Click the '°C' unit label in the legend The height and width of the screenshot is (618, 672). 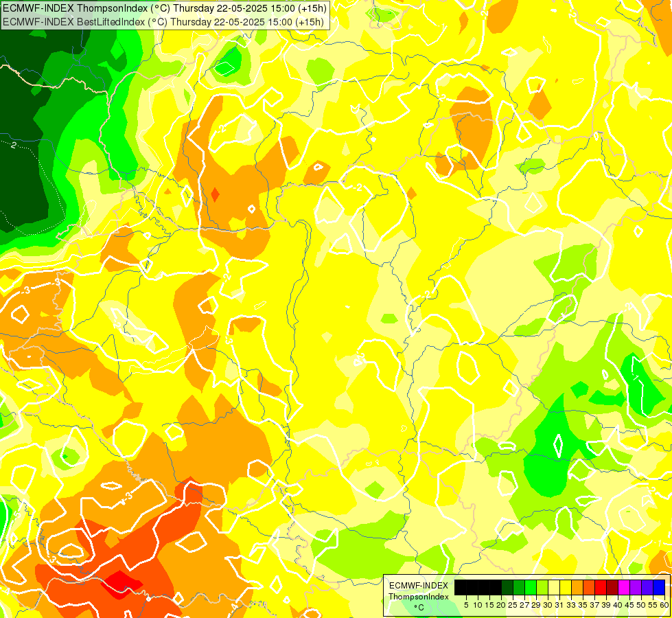point(419,608)
